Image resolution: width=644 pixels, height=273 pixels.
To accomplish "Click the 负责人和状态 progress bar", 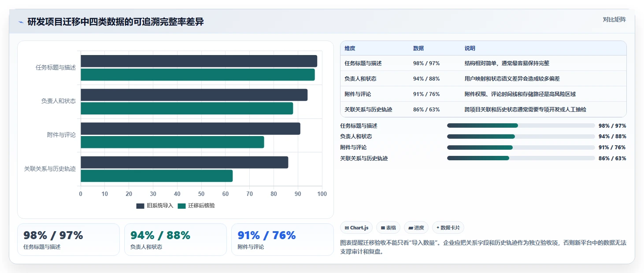I will click(521, 136).
